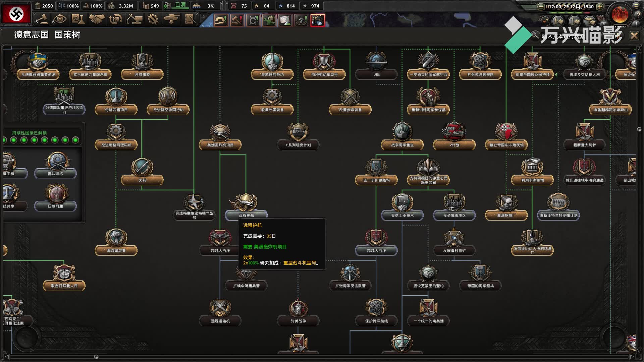Select the 对美战争 focus
644x362 pixels.
tap(298, 313)
